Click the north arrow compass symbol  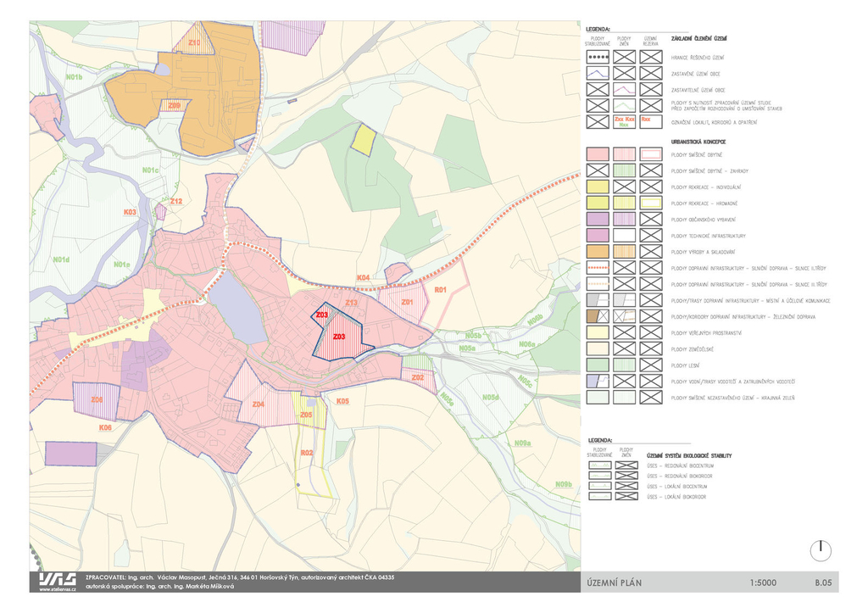pos(820,550)
